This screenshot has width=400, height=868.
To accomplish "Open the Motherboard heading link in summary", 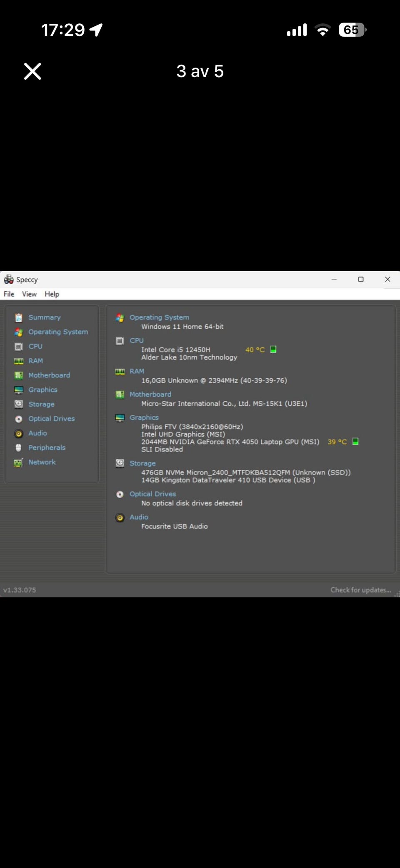I will [x=150, y=394].
